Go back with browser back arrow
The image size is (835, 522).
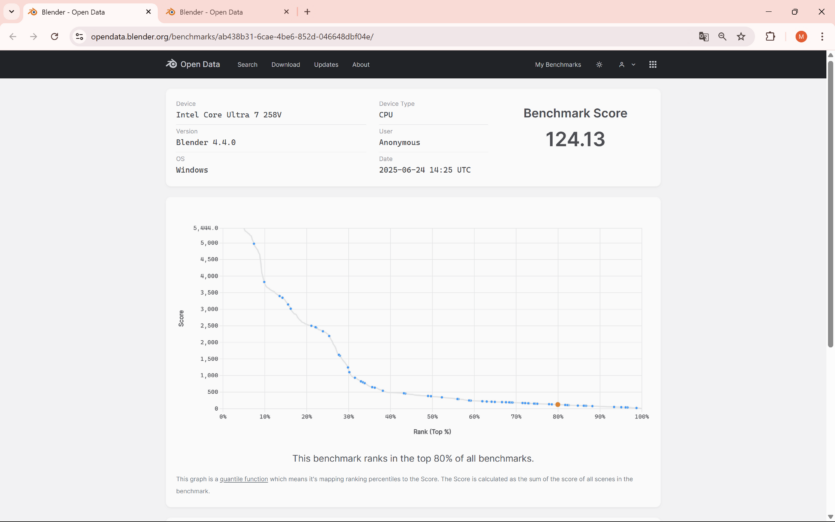pyautogui.click(x=13, y=36)
